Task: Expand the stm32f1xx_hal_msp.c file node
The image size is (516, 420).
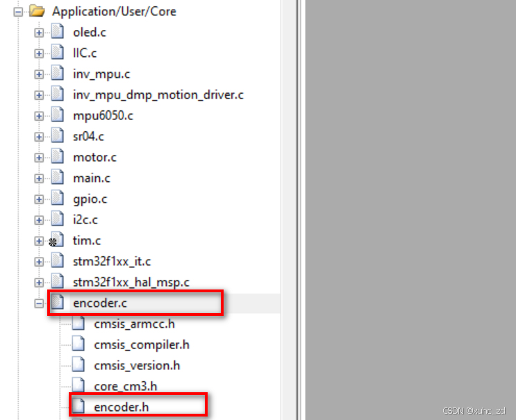Action: tap(39, 283)
